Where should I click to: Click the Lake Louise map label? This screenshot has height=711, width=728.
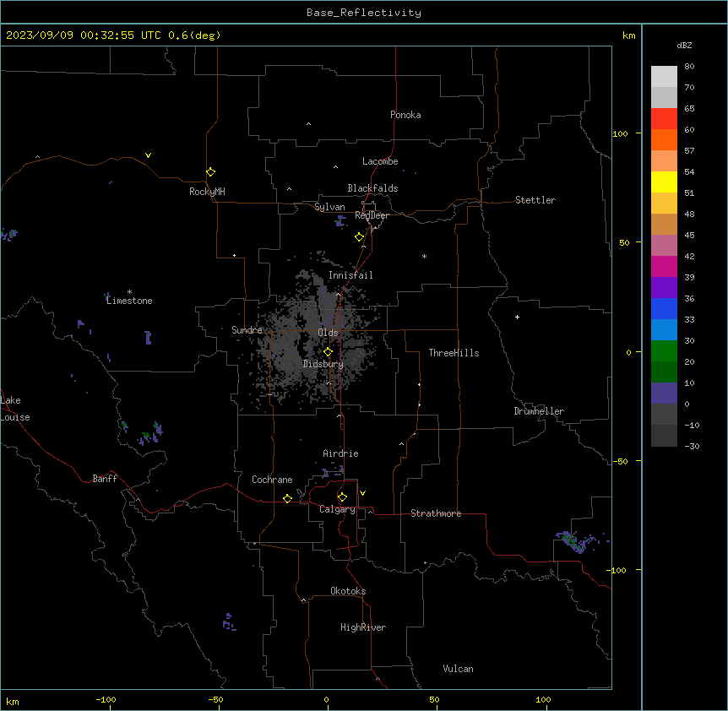(15, 409)
